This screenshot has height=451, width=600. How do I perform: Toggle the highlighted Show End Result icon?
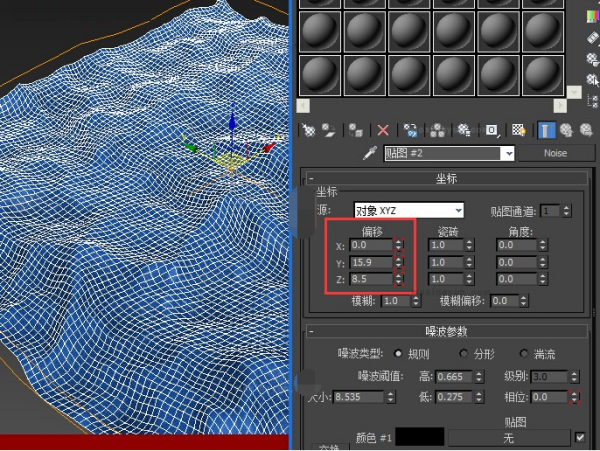point(546,130)
